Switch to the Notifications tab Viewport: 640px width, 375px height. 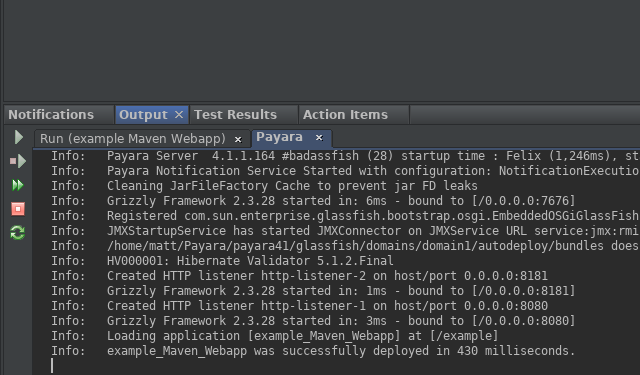(x=51, y=115)
